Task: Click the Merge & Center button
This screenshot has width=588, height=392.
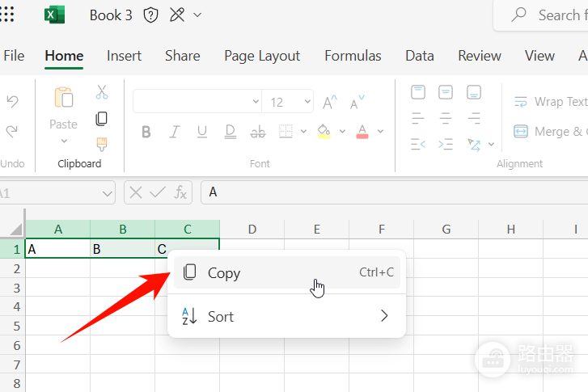Action: (551, 132)
